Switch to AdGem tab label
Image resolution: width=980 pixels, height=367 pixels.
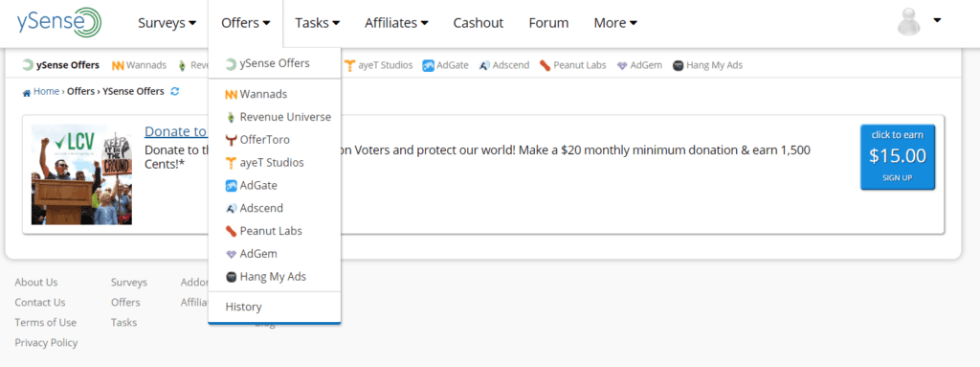[x=646, y=65]
